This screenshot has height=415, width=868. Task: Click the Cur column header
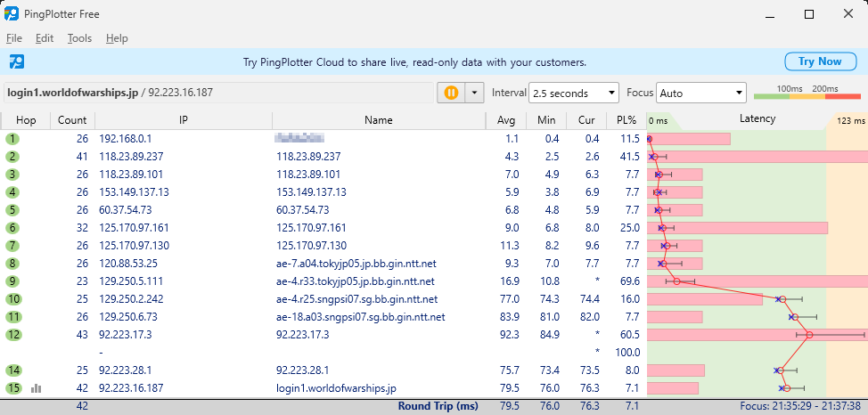point(586,120)
